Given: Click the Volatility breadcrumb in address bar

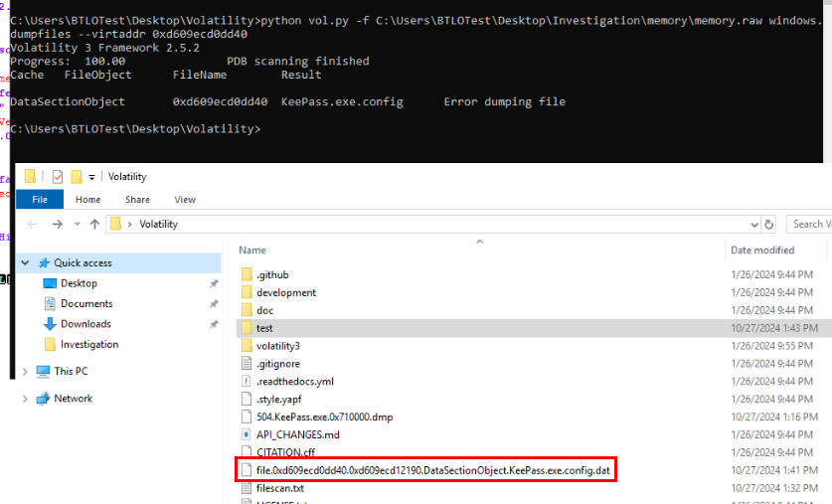Looking at the screenshot, I should point(159,224).
